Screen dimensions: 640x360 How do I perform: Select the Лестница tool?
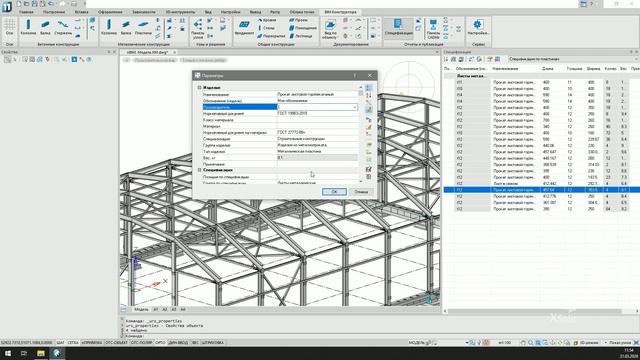click(x=301, y=36)
